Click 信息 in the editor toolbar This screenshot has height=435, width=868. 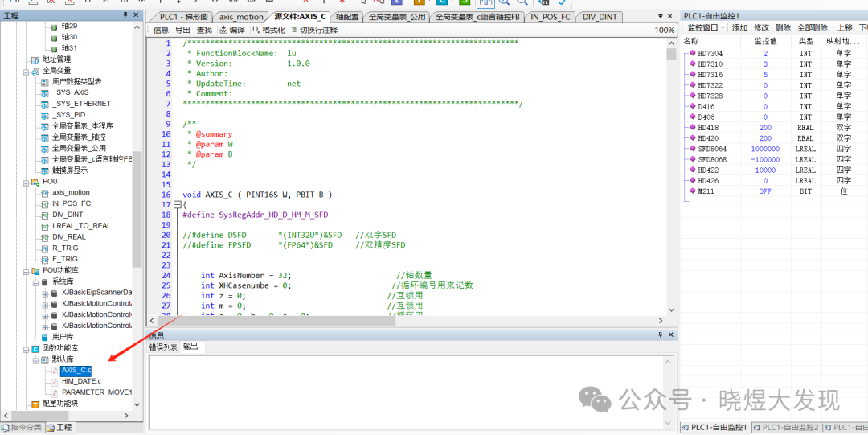[161, 30]
